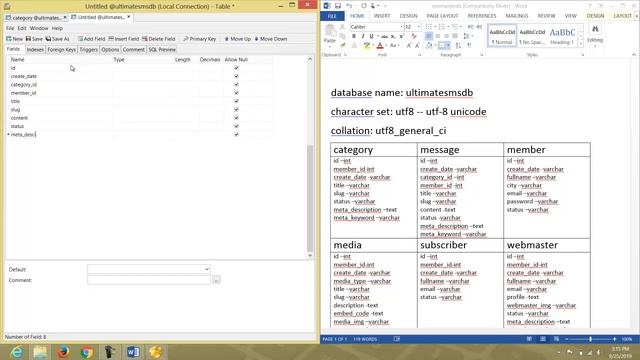Viewport: 640px width, 360px height.
Task: Toggle Allow Null for create_date field
Action: click(x=236, y=76)
